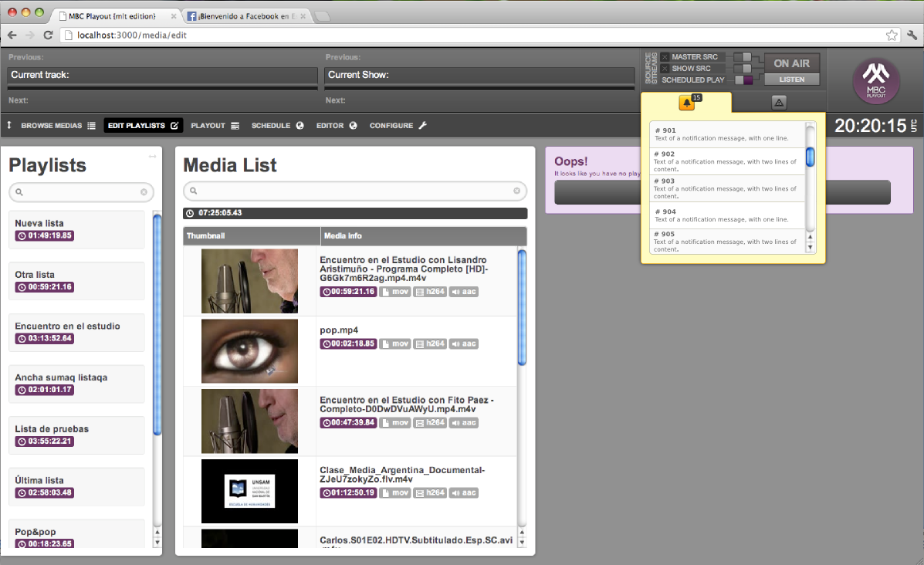
Task: Click the clock icon in the total duration bar
Action: click(x=190, y=213)
